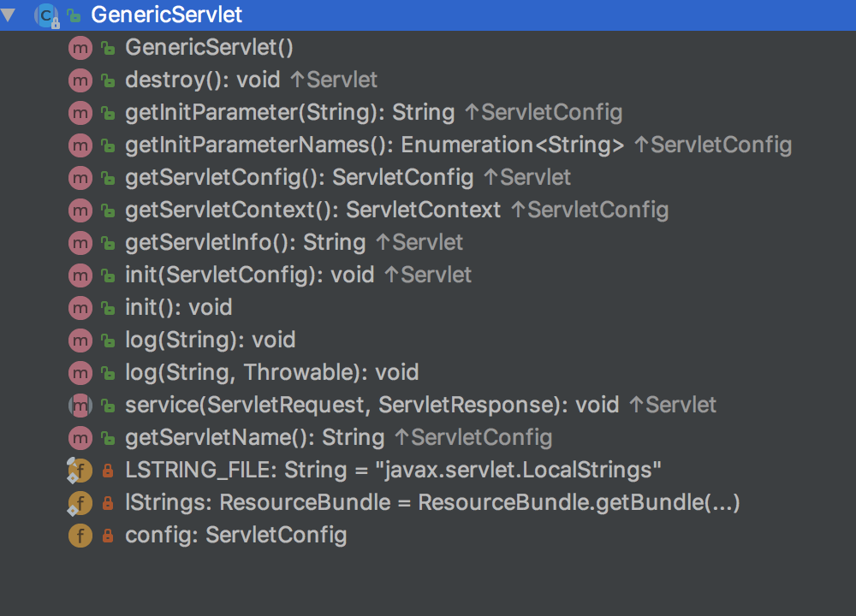Click the method icon beside getServletName()
The height and width of the screenshot is (616, 856).
80,438
